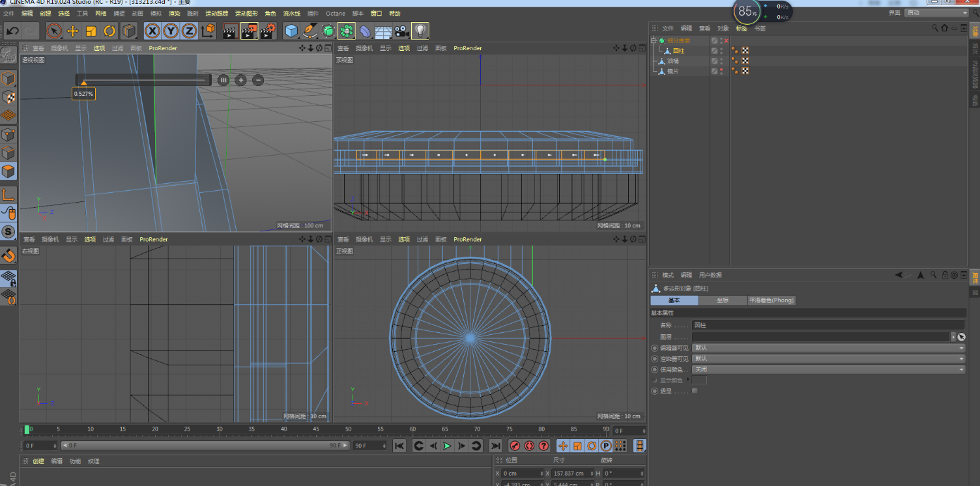Open the 编辑器可见 dropdown
This screenshot has width=980, height=486.
coord(828,348)
